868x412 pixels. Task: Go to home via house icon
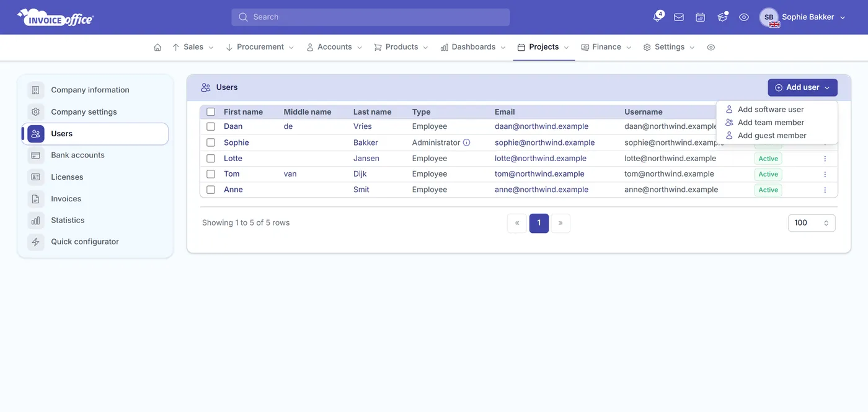(x=157, y=47)
